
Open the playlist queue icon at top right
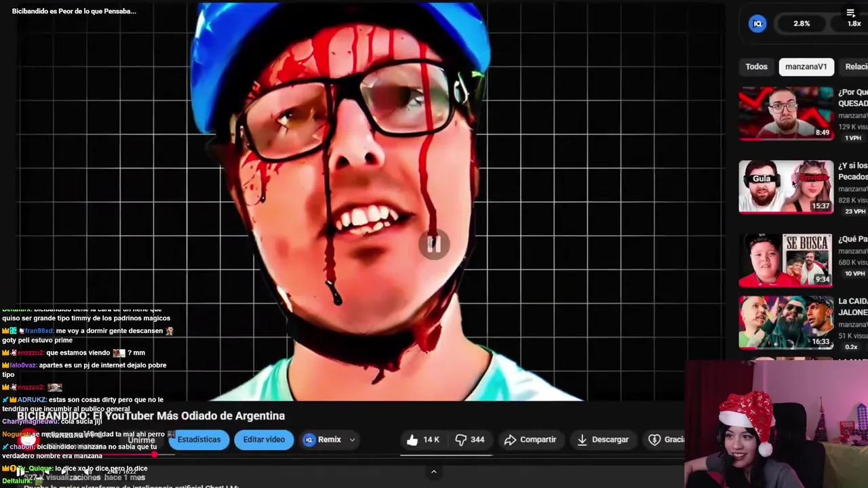click(x=851, y=13)
